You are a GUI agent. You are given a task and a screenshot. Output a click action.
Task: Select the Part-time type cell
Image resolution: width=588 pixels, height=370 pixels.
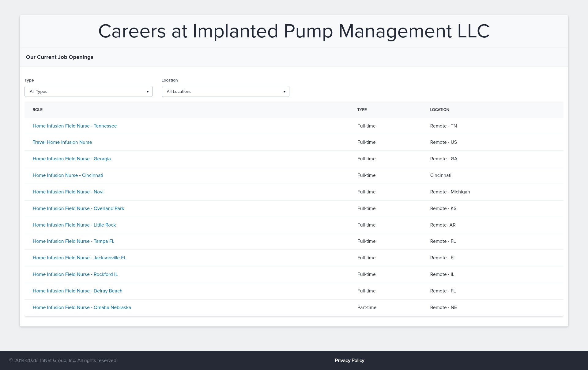367,307
